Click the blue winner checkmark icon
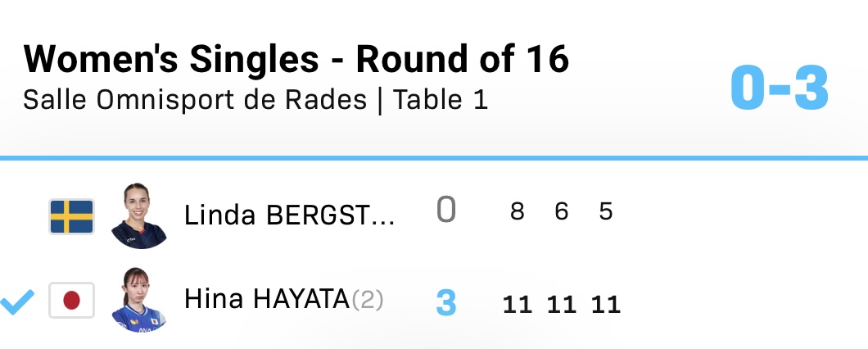The height and width of the screenshot is (349, 868). 16,301
